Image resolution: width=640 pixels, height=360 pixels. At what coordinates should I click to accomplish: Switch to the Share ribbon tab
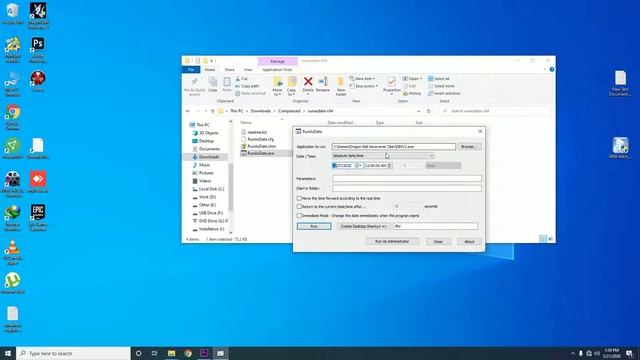[x=229, y=70]
